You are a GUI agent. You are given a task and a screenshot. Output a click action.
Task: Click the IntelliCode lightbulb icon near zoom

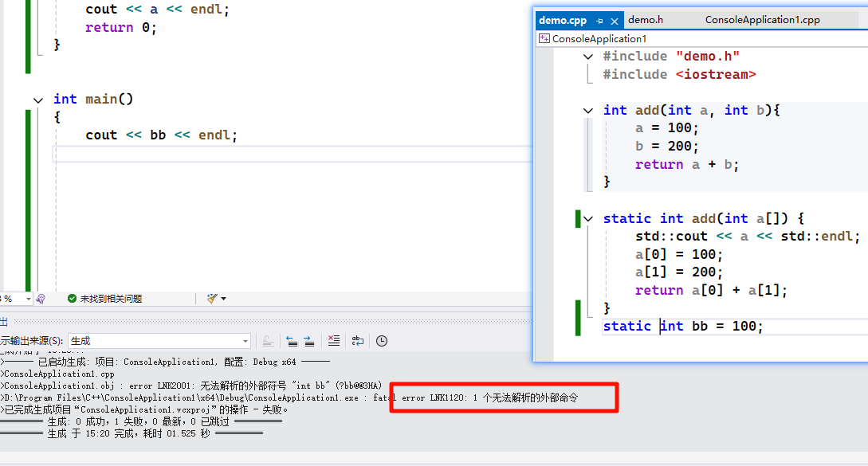pos(41,299)
